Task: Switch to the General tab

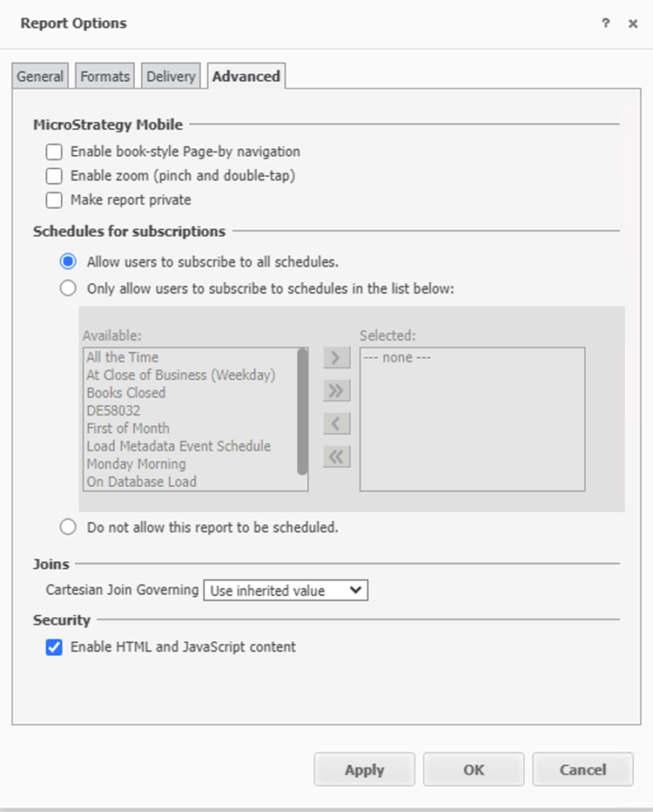Action: pyautogui.click(x=40, y=77)
